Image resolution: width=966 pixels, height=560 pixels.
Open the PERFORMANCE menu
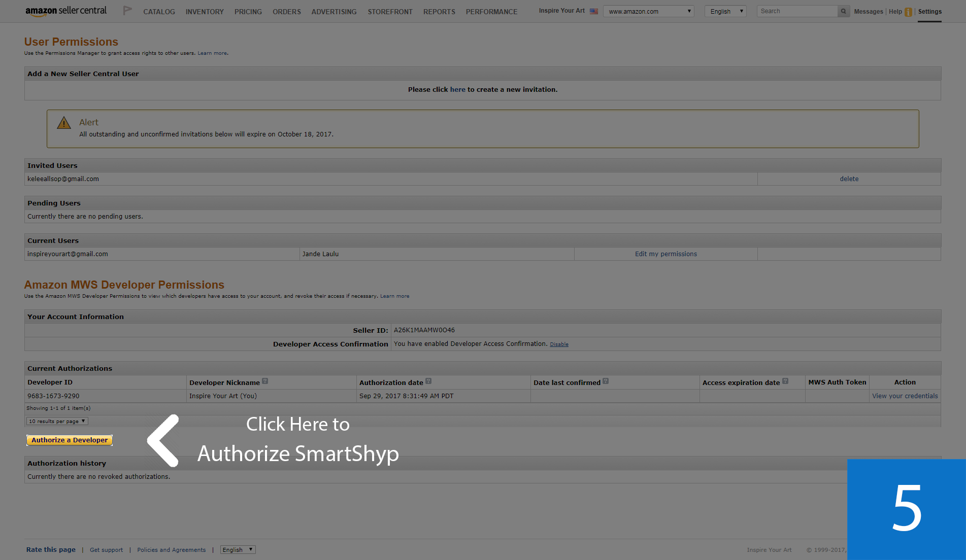pyautogui.click(x=491, y=12)
